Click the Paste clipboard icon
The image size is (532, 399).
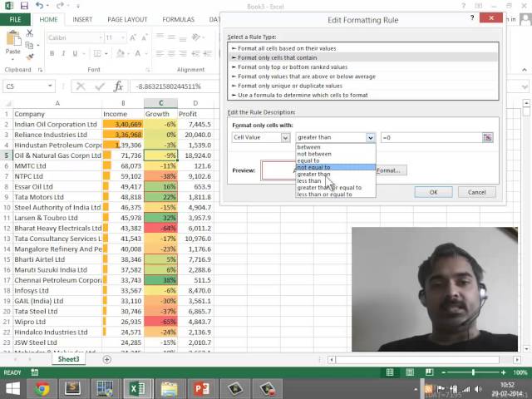(x=13, y=38)
